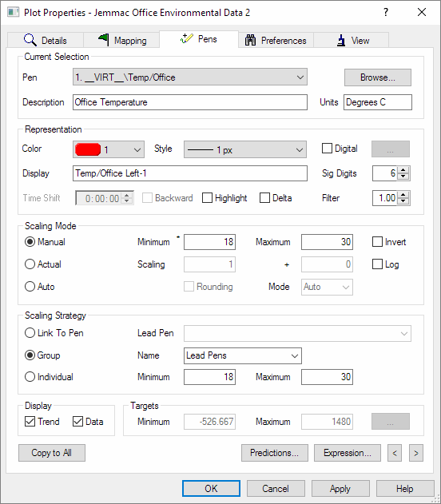This screenshot has width=441, height=504.
Task: Click the Description text field
Action: 190,102
